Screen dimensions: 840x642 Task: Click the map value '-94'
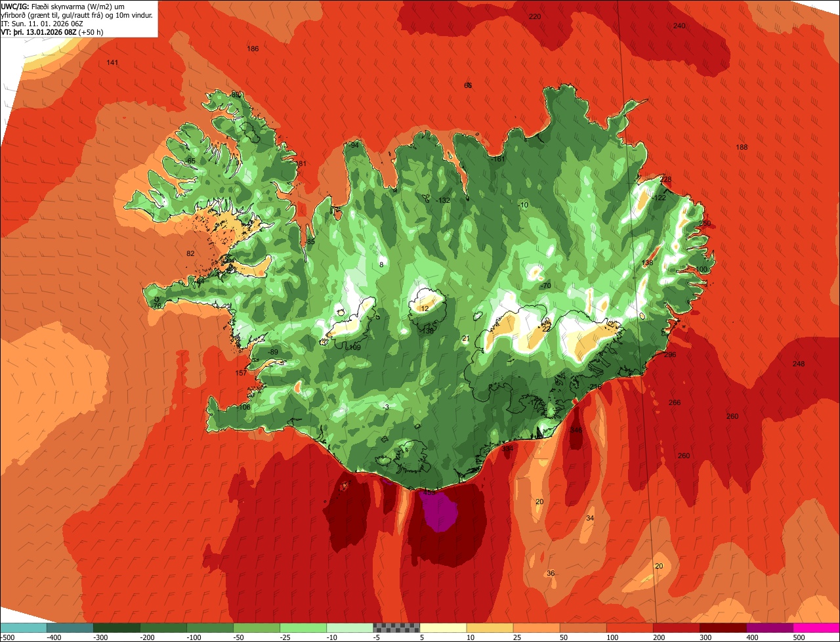[353, 145]
